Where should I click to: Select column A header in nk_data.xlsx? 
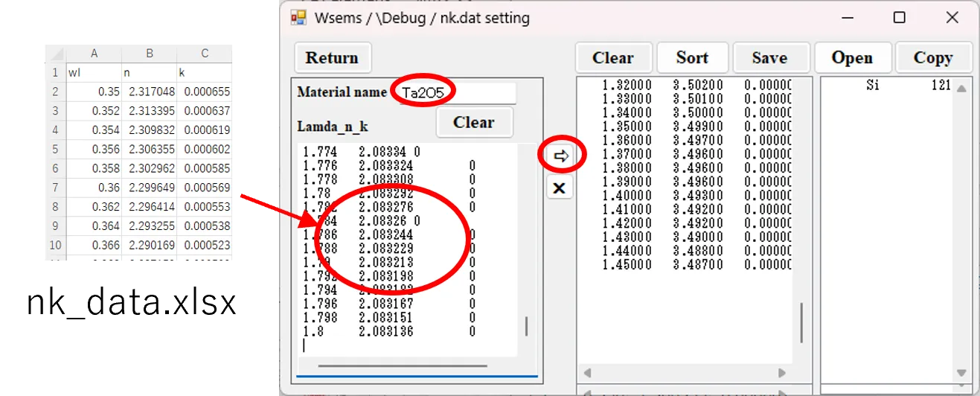[x=95, y=54]
